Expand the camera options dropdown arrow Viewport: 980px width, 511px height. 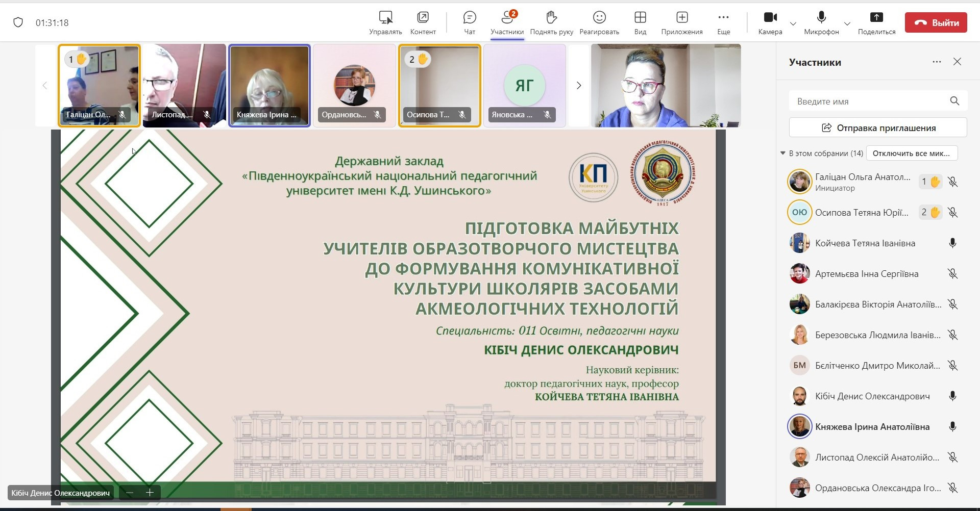click(x=793, y=23)
